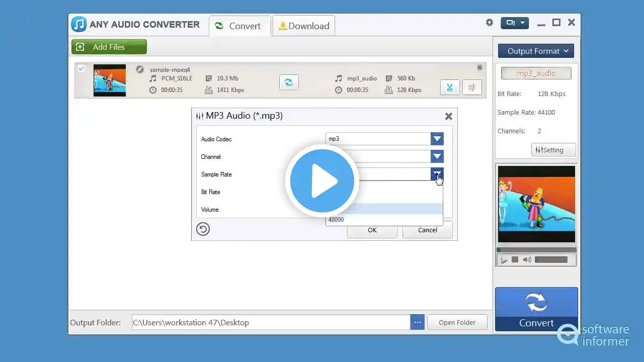Open the Output Format dropdown

tap(536, 51)
